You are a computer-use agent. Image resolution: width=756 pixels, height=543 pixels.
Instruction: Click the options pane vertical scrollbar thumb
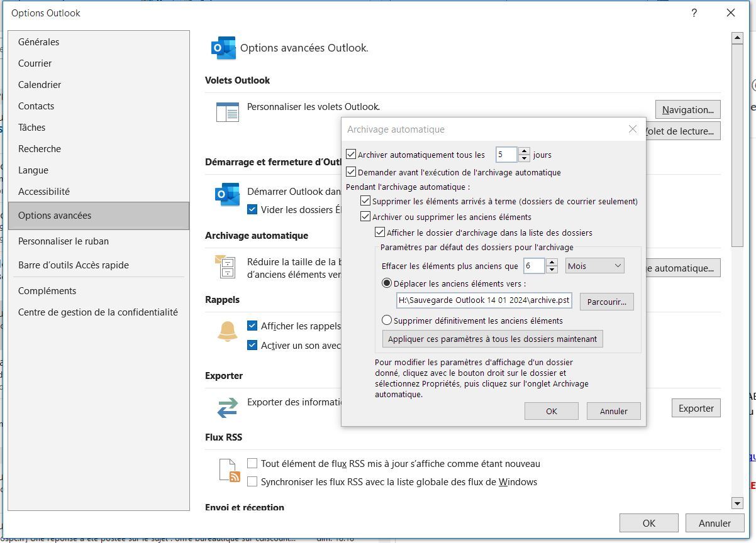[738, 146]
